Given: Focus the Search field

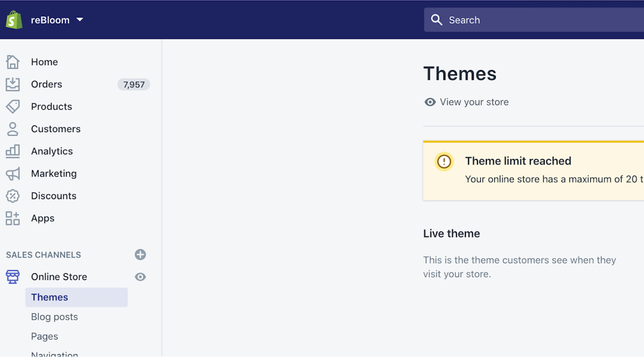Looking at the screenshot, I should click(534, 20).
